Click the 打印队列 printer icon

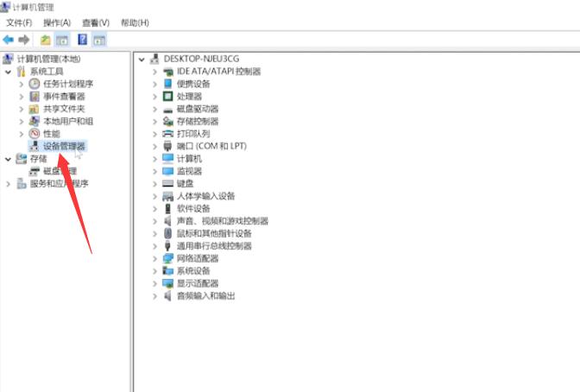[168, 134]
